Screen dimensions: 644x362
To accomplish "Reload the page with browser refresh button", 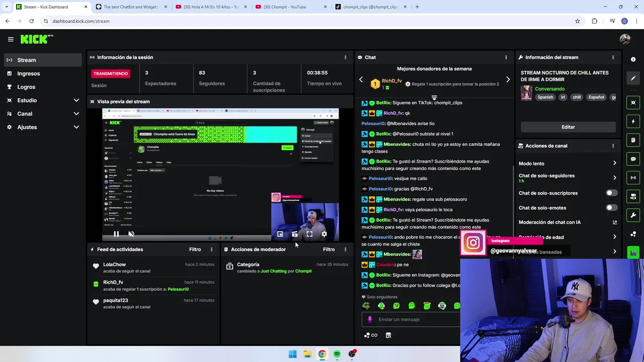I will click(31, 21).
